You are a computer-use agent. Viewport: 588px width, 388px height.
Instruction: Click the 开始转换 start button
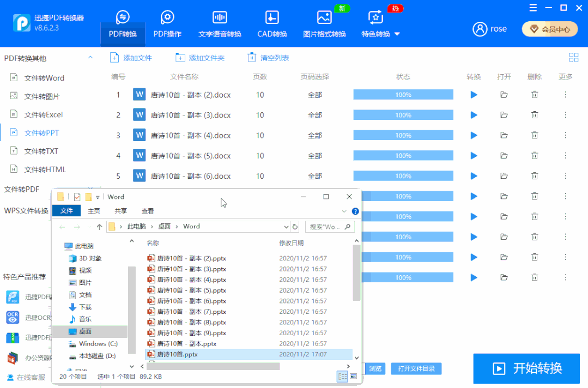click(526, 368)
